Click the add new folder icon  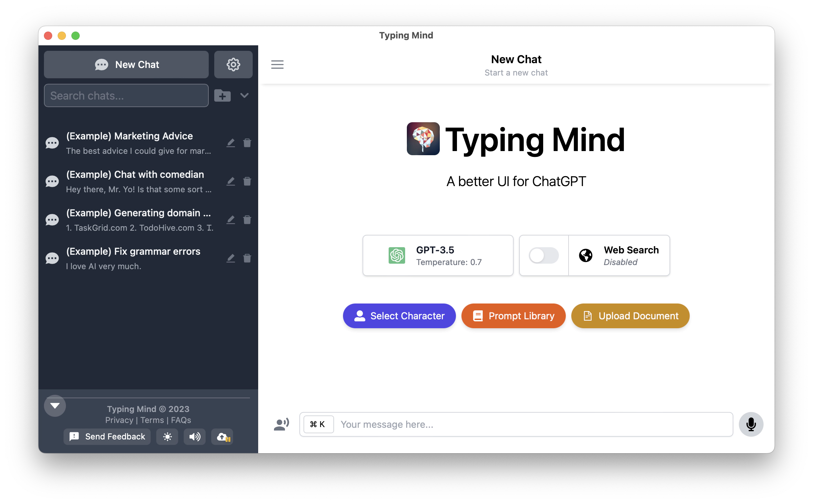click(x=222, y=95)
